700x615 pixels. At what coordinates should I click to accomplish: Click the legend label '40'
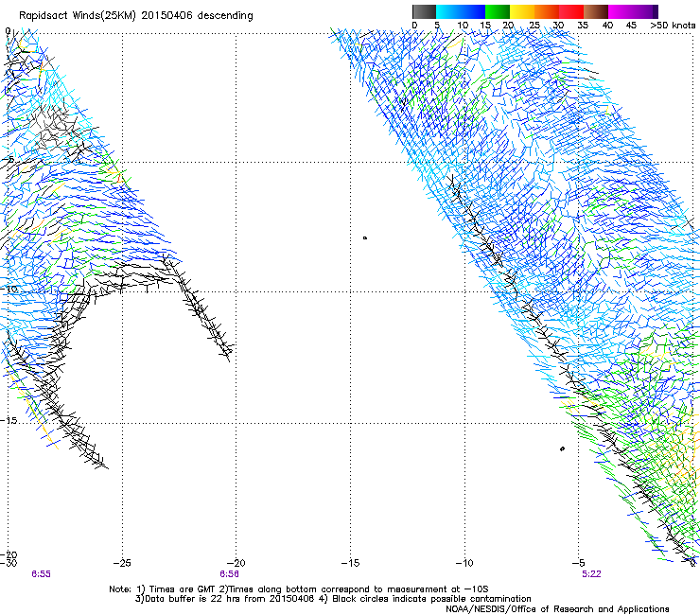(607, 26)
